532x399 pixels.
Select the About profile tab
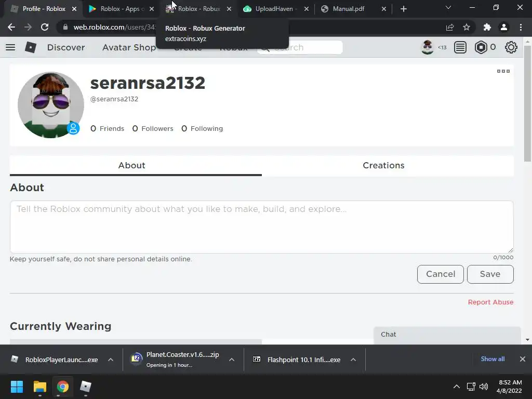[x=136, y=166]
